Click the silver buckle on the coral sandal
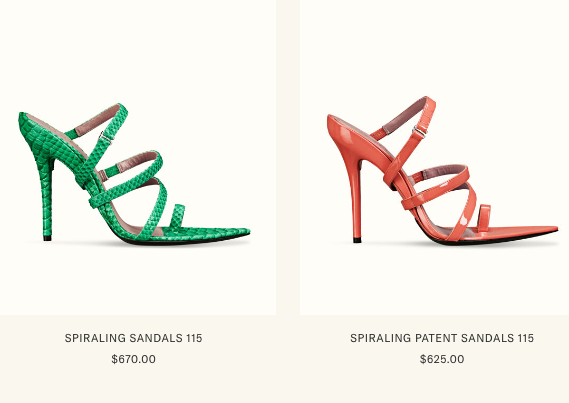The image size is (569, 403). [x=419, y=131]
